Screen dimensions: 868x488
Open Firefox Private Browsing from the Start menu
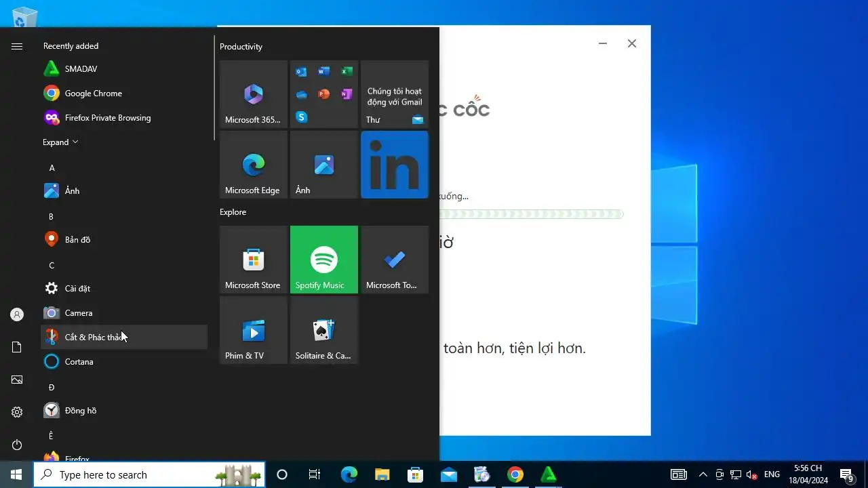click(124, 118)
